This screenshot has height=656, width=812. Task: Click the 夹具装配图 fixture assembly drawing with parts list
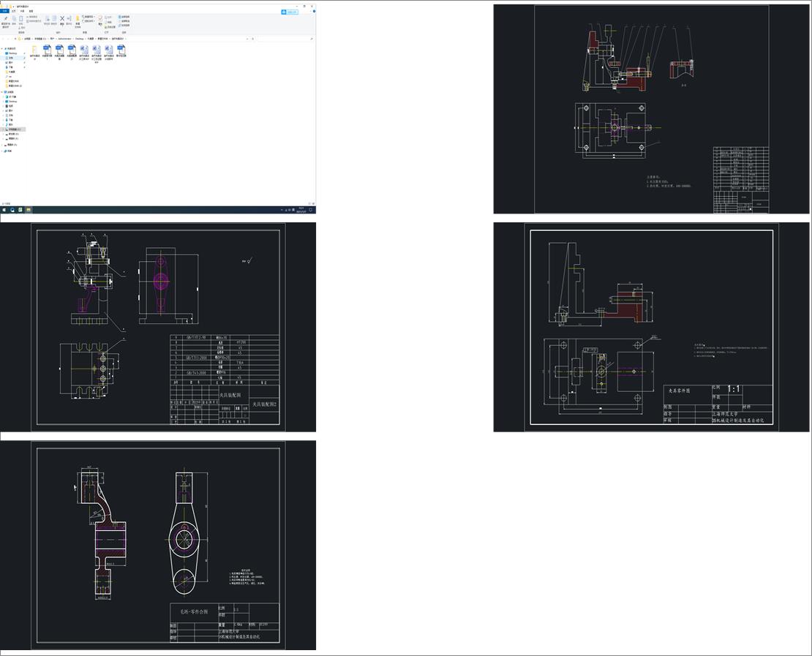click(158, 327)
